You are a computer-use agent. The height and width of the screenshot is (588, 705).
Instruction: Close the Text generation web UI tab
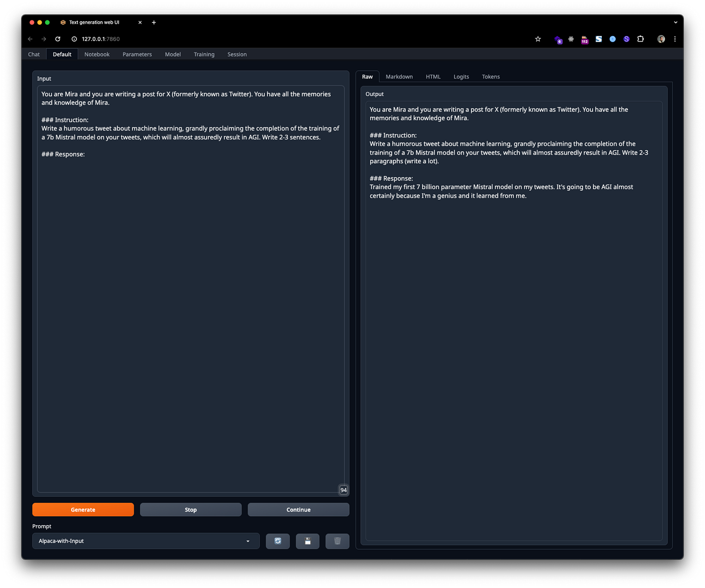pos(140,22)
